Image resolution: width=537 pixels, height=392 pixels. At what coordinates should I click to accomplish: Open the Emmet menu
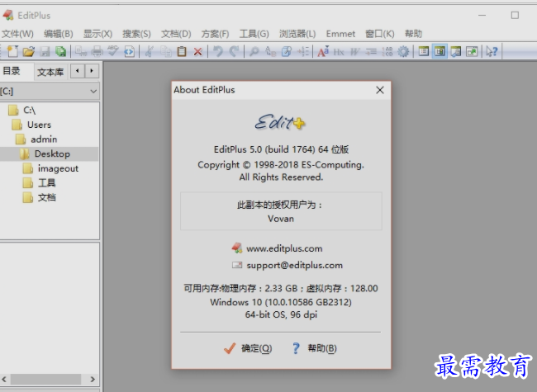coord(340,34)
